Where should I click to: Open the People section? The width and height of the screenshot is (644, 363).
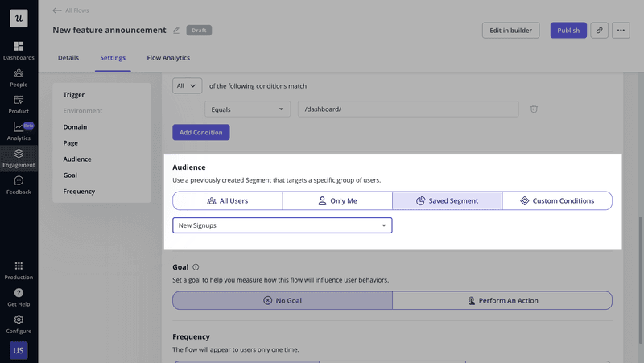19,77
